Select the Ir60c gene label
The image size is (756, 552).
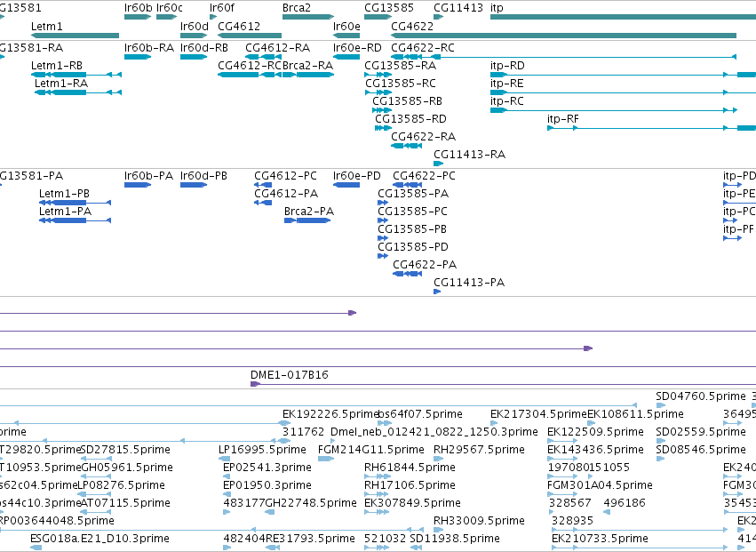pyautogui.click(x=170, y=8)
